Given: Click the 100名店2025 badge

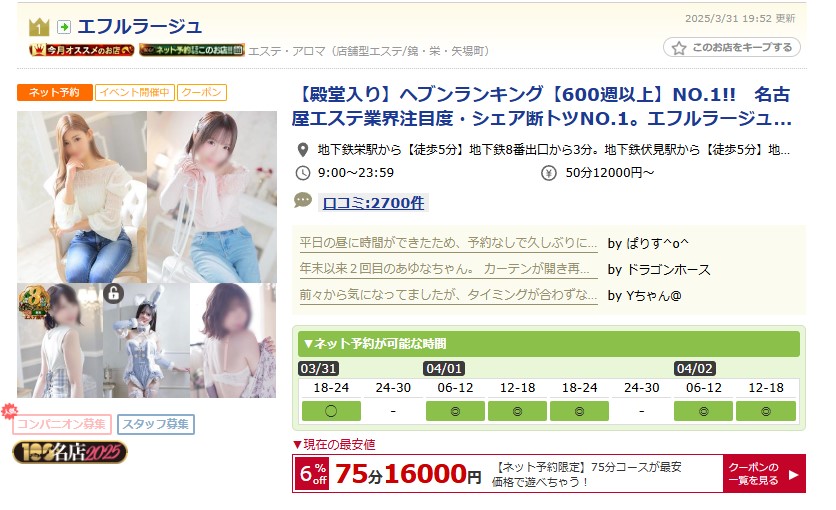Looking at the screenshot, I should [70, 452].
